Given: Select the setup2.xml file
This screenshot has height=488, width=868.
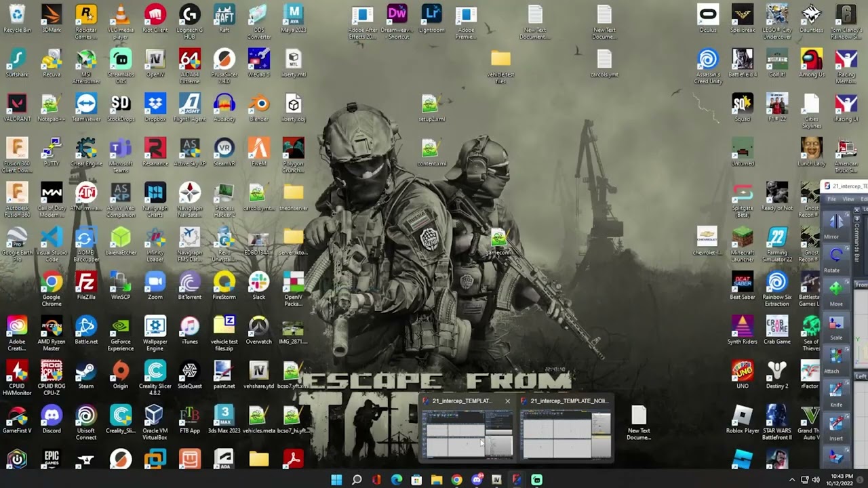Looking at the screenshot, I should (431, 108).
